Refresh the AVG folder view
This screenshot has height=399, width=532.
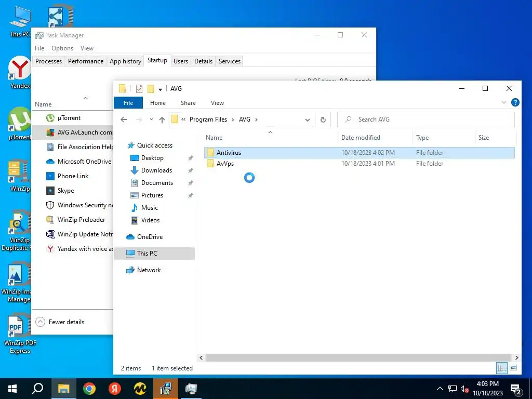323,119
